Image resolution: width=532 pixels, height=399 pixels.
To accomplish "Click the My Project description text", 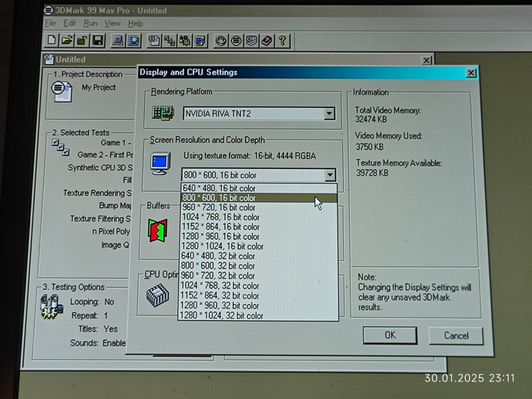I will tap(99, 87).
